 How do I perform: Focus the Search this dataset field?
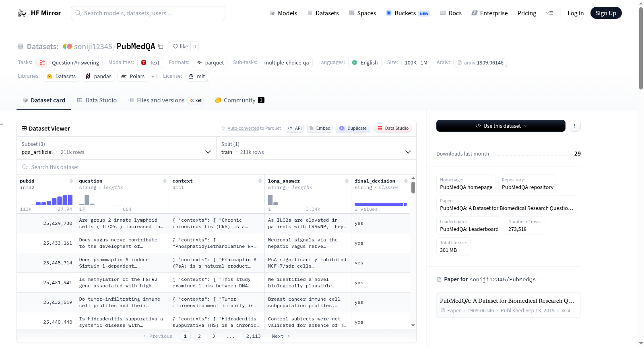(217, 167)
